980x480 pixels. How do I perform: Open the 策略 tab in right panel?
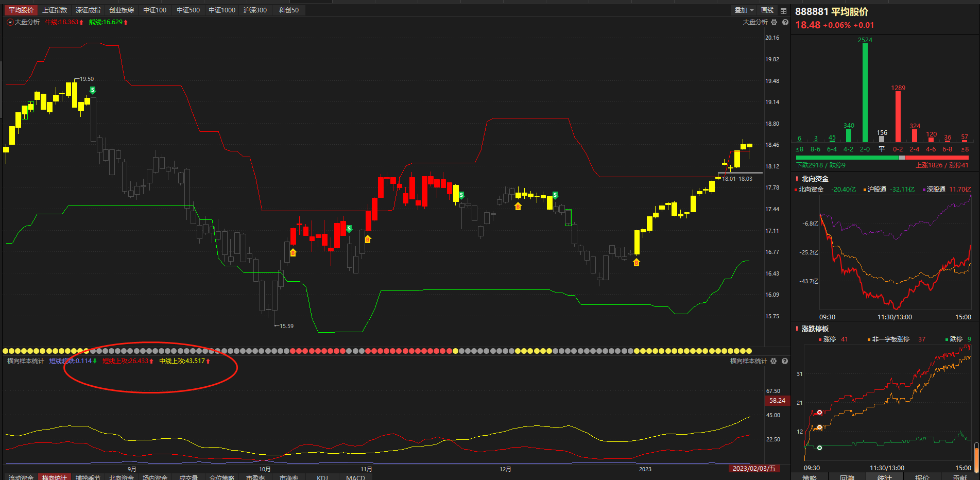point(810,477)
